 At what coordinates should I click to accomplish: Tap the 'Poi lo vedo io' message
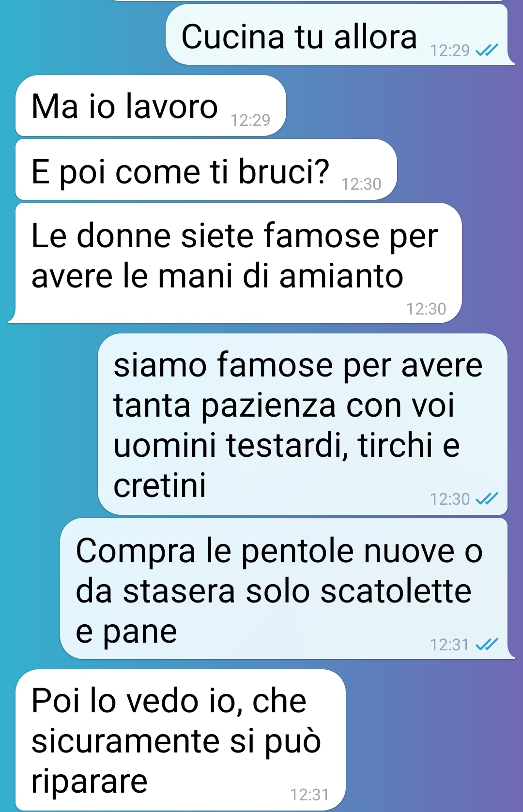coord(181,740)
